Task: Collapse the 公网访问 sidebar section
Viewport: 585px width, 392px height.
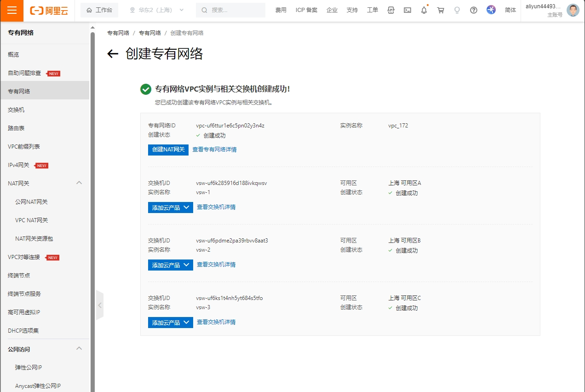Action: [79, 349]
